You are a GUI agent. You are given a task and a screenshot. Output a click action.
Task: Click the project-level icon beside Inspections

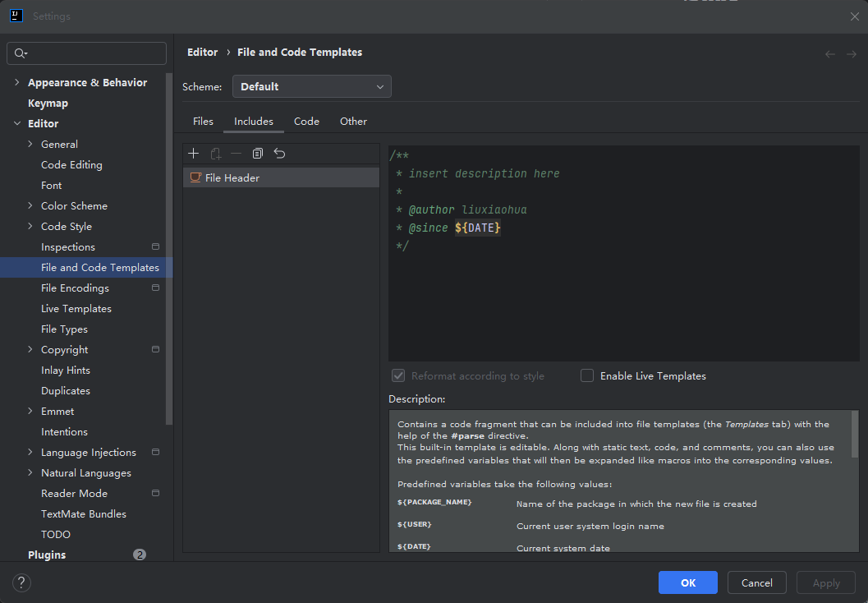tap(155, 246)
